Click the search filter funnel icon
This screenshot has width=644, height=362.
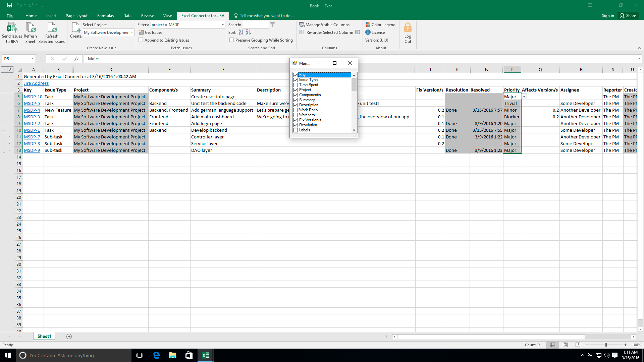(273, 24)
